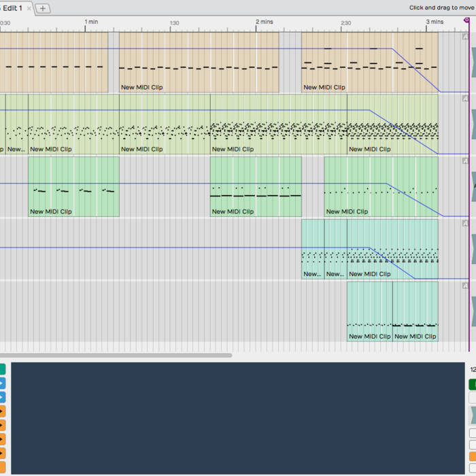
Task: Click the 3 mins mark on the ruler
Action: coord(435,22)
